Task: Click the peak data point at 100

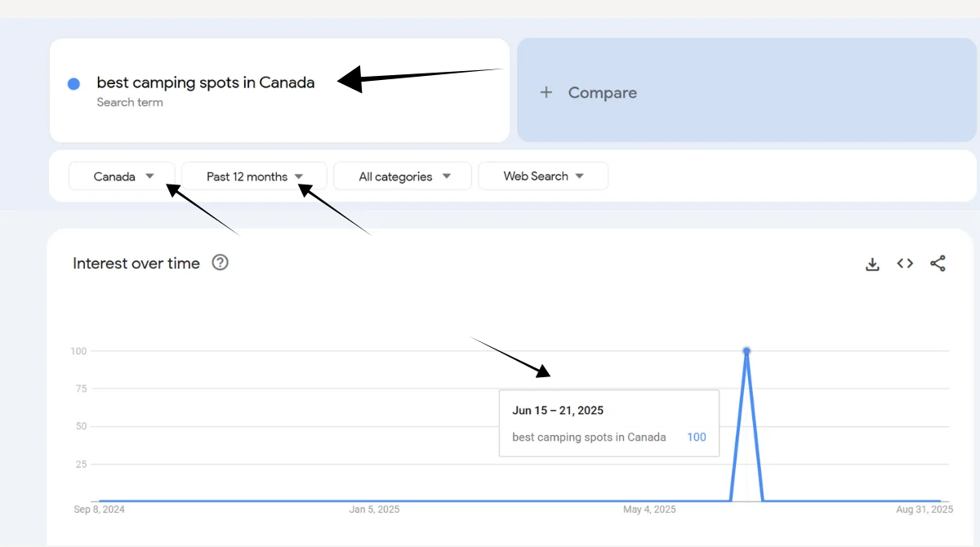Action: pos(746,351)
